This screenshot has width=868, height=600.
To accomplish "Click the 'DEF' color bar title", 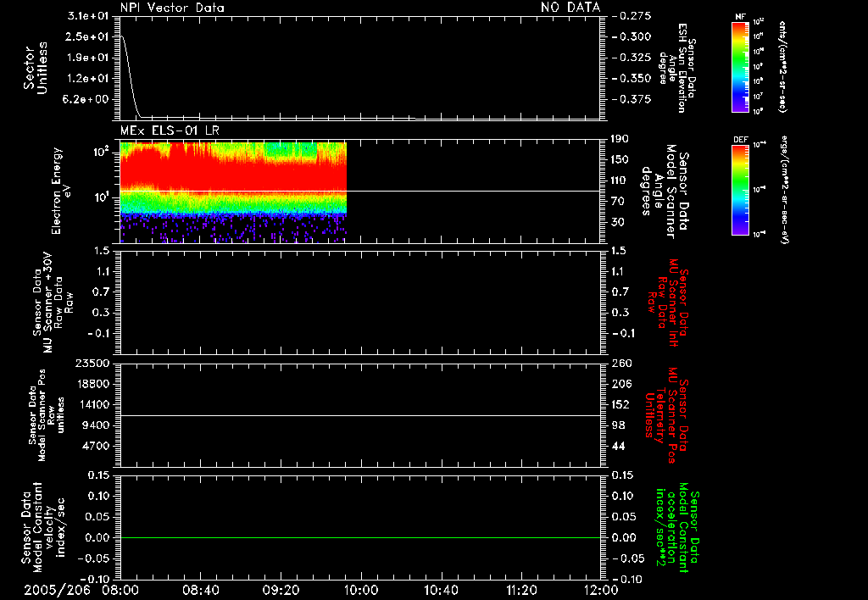I will pyautogui.click(x=741, y=140).
